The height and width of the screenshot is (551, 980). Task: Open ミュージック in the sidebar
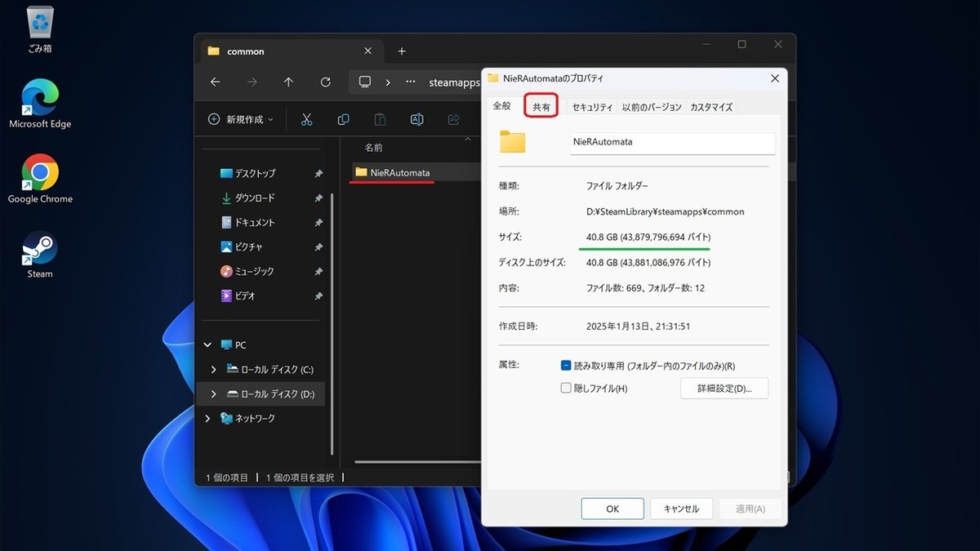pyautogui.click(x=247, y=271)
